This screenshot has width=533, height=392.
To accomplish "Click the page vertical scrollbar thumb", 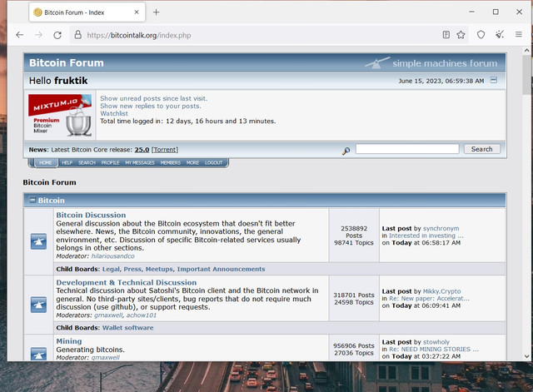I will pos(527,75).
